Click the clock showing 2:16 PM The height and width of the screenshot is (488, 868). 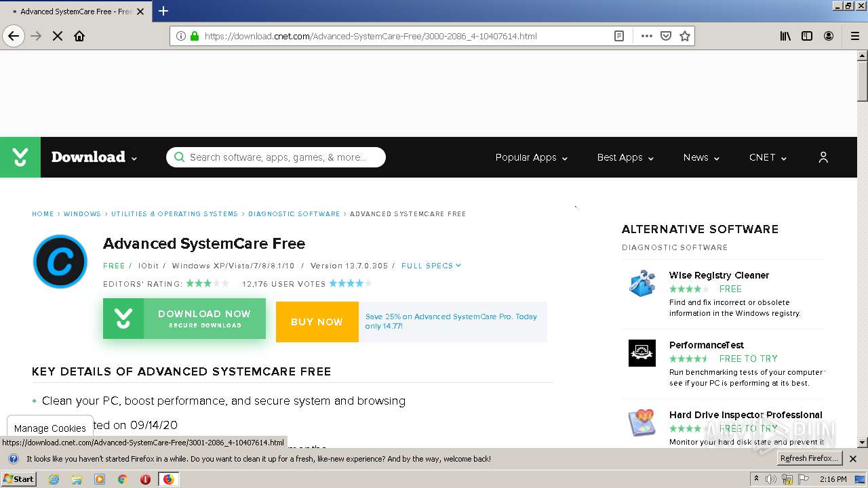click(x=833, y=479)
